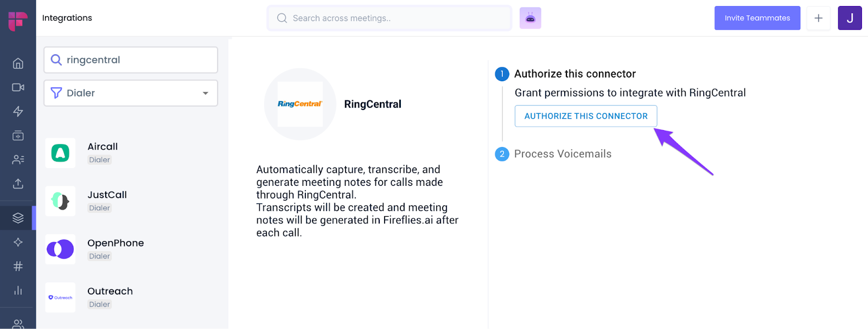
Task: Open the Topics hashtag icon
Action: pyautogui.click(x=18, y=266)
